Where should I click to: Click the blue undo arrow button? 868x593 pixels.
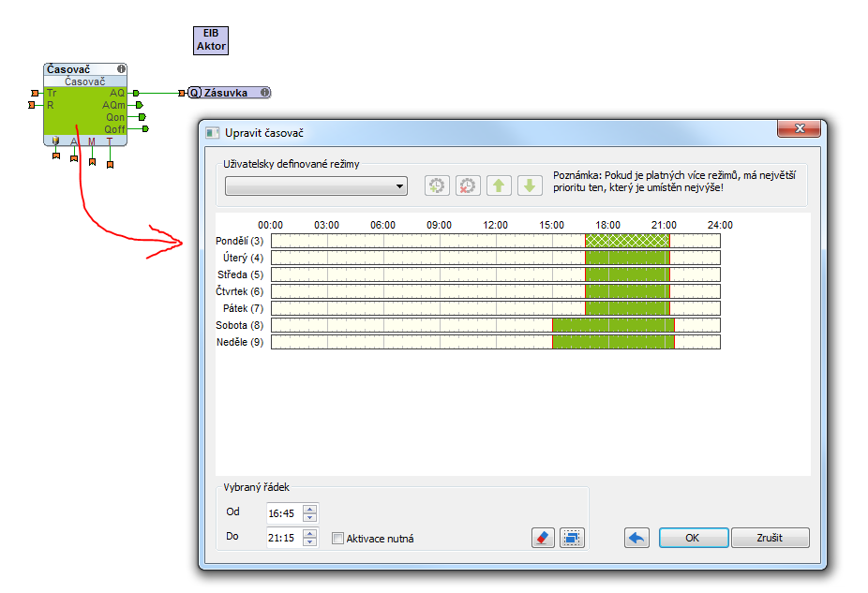[637, 538]
